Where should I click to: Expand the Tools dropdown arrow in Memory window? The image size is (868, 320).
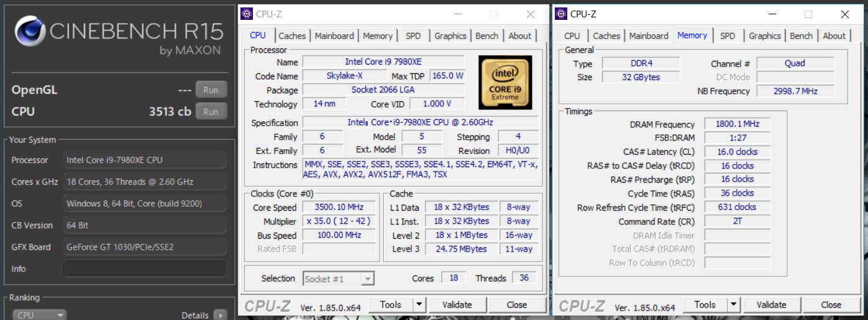(x=733, y=304)
